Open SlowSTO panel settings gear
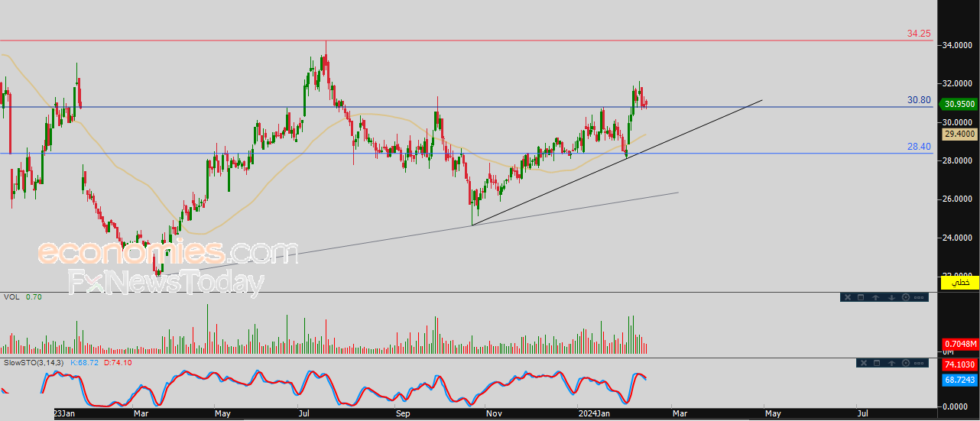This screenshot has width=980, height=421. point(906,363)
